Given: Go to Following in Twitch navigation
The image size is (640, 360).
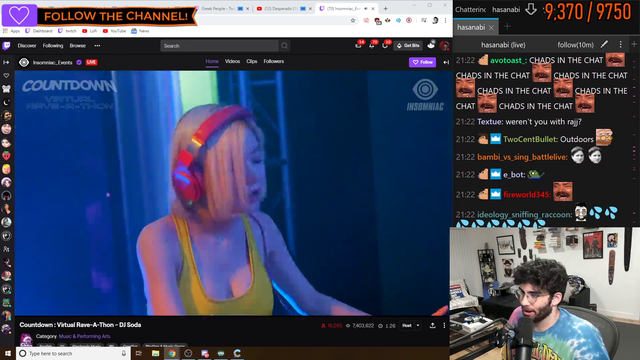Looking at the screenshot, I should coord(53,46).
